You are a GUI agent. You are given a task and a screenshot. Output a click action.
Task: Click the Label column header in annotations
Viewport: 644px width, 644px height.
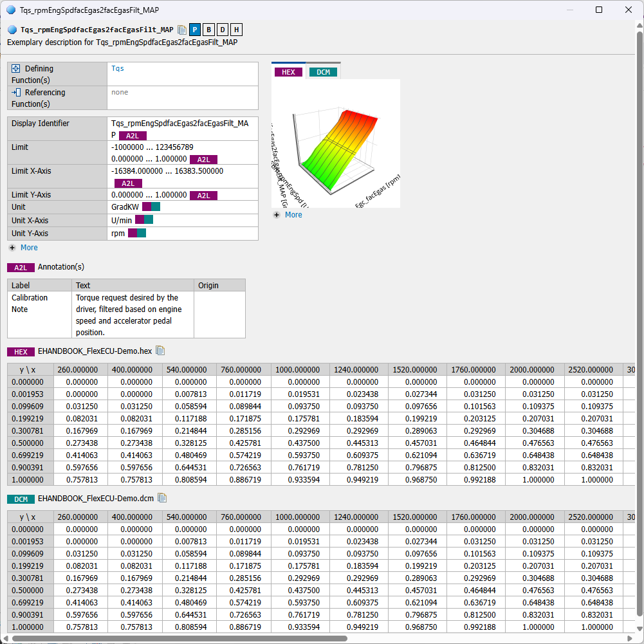39,285
